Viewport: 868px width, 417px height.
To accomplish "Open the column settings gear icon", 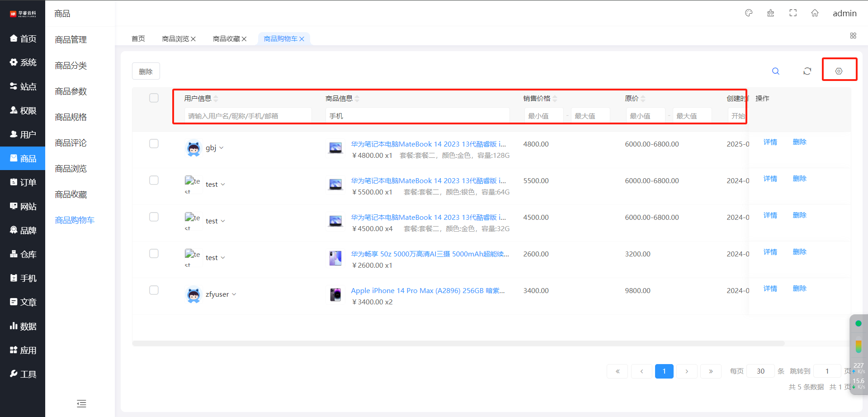I will (x=839, y=71).
